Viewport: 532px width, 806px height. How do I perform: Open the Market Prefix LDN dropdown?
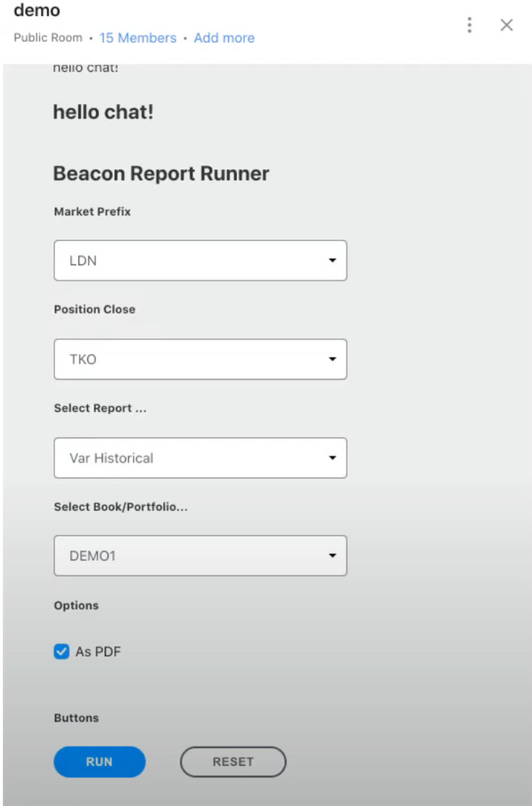click(x=201, y=260)
